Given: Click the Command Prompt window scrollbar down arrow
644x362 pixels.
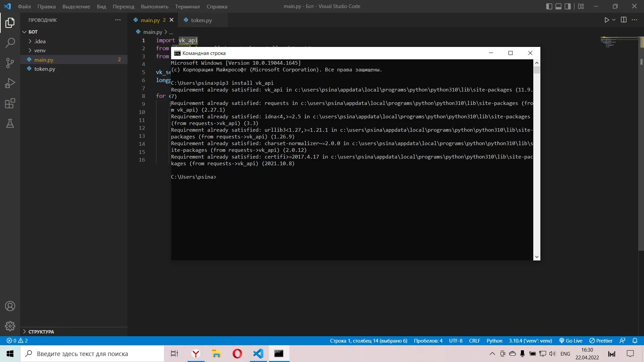Looking at the screenshot, I should 537,257.
